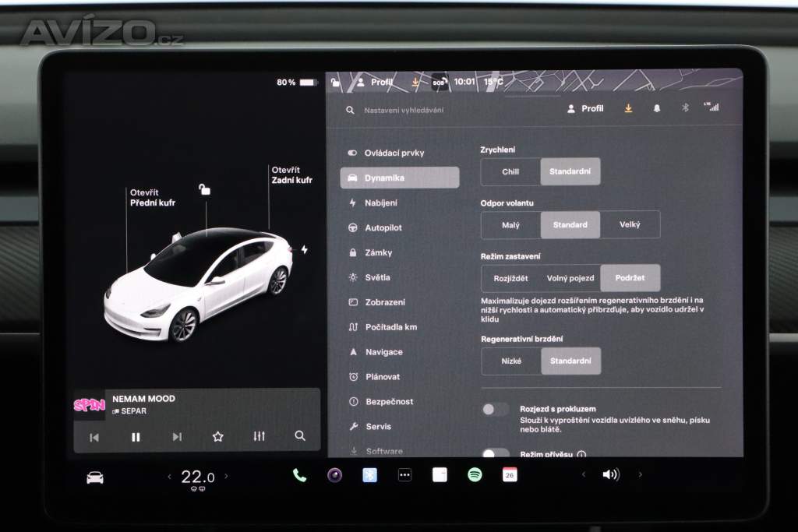Open the more apps ellipsis
The height and width of the screenshot is (532, 798).
click(404, 475)
